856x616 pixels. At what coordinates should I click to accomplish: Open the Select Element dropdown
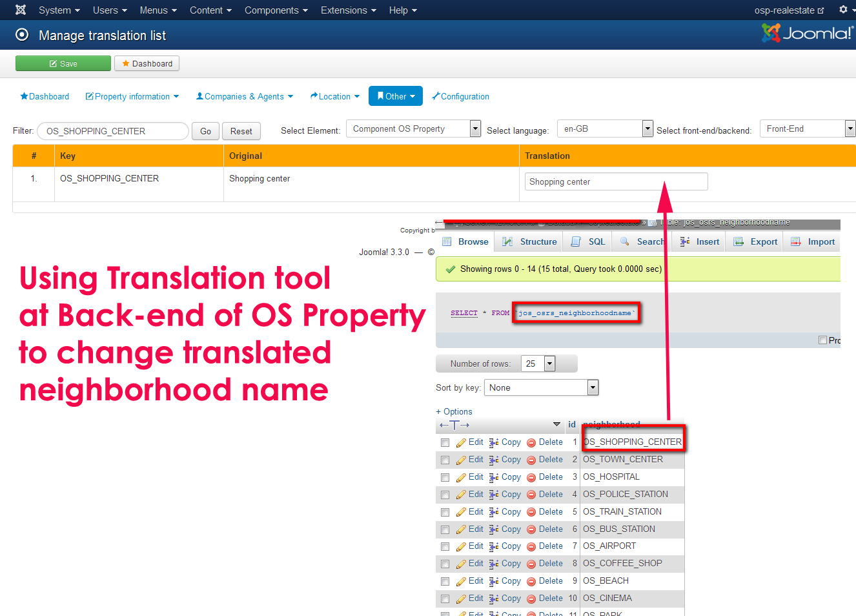click(x=413, y=128)
